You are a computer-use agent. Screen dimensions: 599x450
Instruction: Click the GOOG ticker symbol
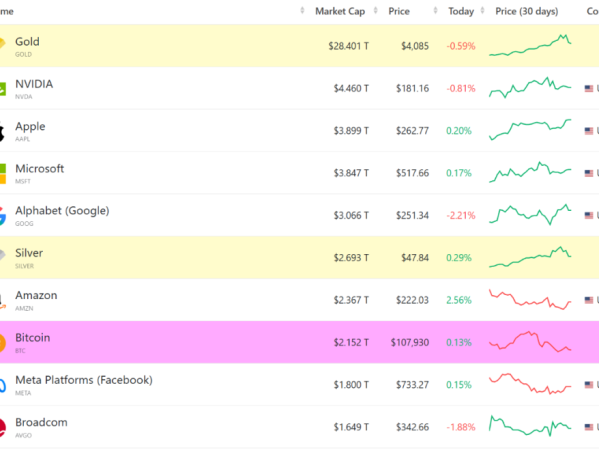tap(24, 223)
